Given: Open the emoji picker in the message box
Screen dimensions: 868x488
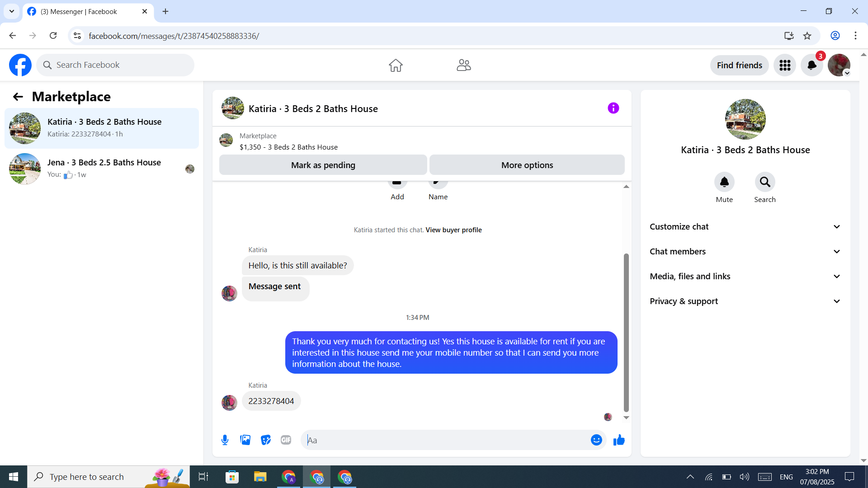Looking at the screenshot, I should pos(596,440).
